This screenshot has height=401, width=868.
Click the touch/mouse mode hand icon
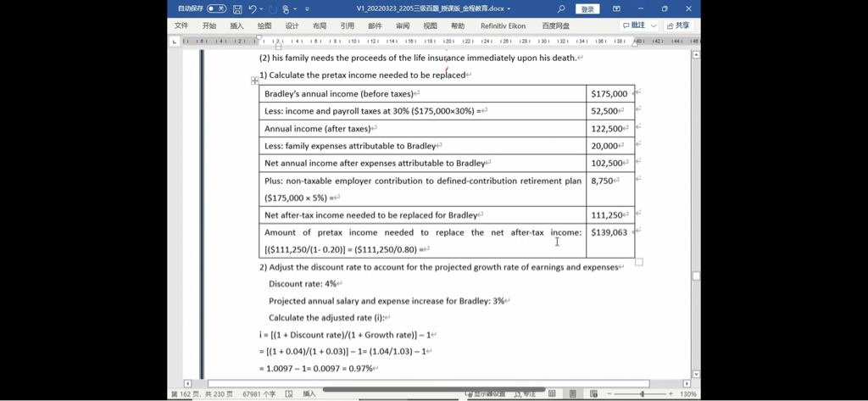pos(287,8)
